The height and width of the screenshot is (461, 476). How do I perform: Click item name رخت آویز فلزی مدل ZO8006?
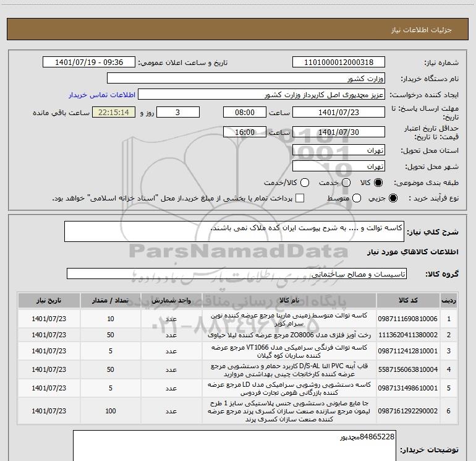click(x=289, y=335)
